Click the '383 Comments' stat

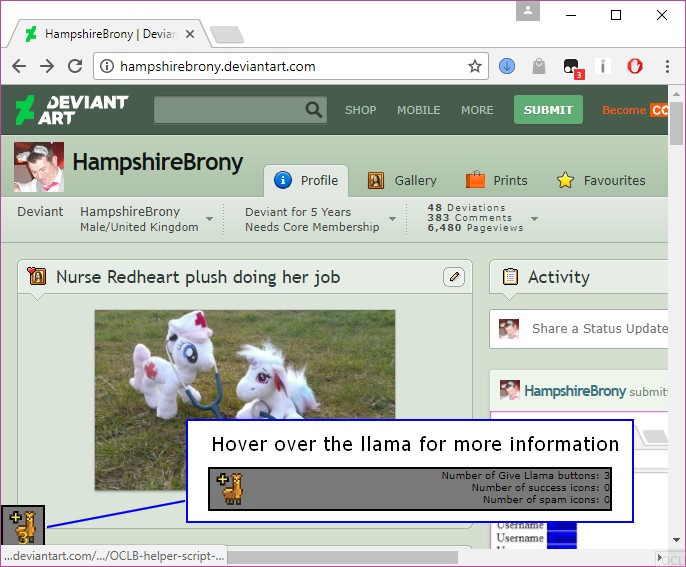click(469, 217)
